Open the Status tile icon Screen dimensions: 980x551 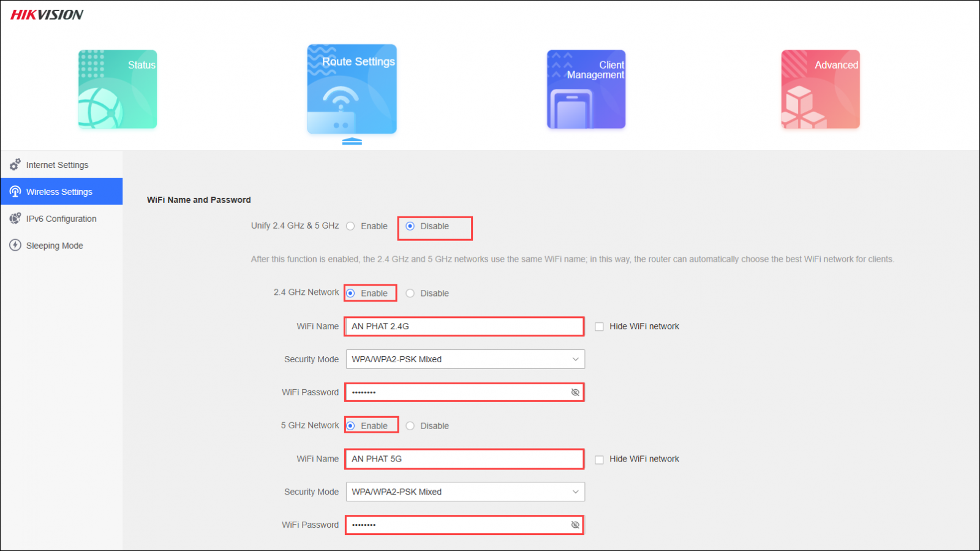(117, 89)
